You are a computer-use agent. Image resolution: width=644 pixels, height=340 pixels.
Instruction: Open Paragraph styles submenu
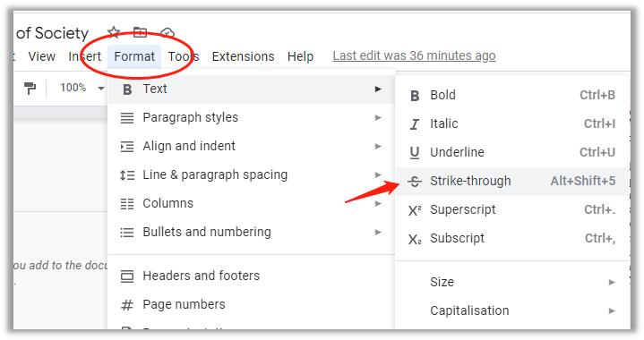point(252,118)
